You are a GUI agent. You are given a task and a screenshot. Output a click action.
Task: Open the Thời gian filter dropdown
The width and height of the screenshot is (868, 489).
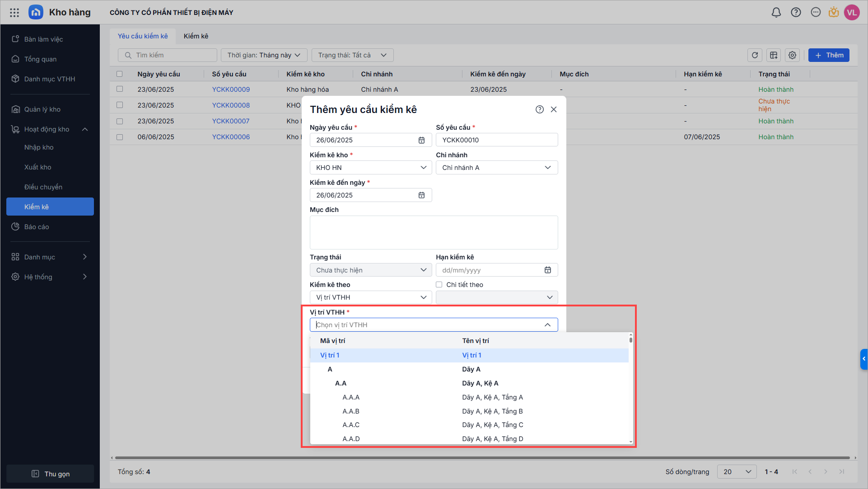click(x=264, y=55)
